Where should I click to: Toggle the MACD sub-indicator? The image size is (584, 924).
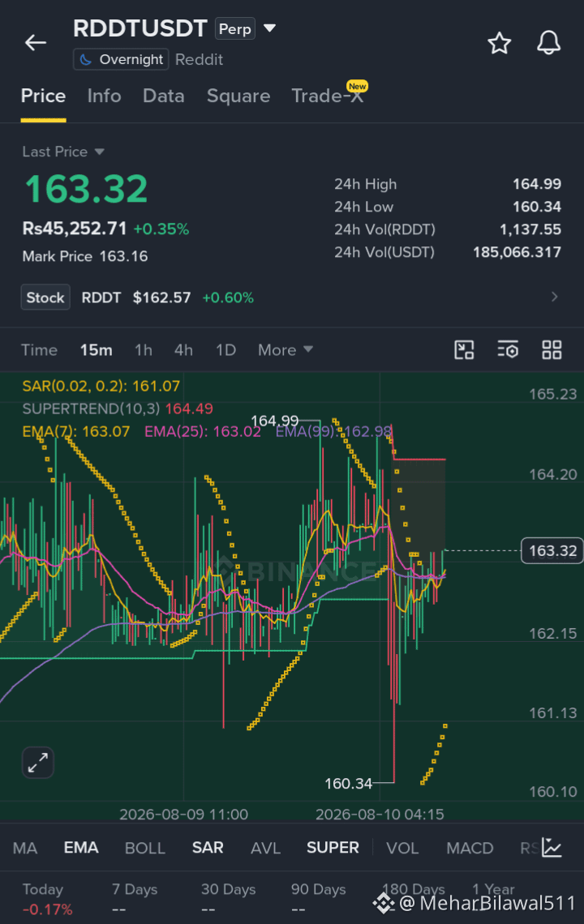coord(470,848)
